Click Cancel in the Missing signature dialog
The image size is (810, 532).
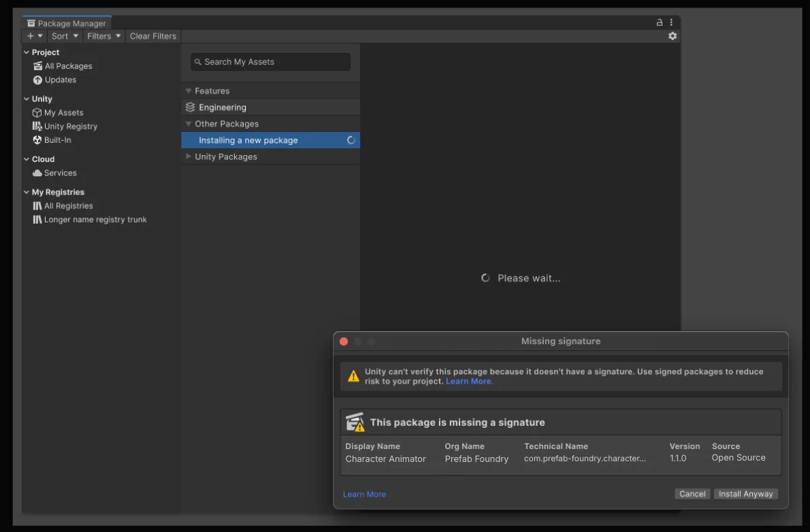[692, 494]
